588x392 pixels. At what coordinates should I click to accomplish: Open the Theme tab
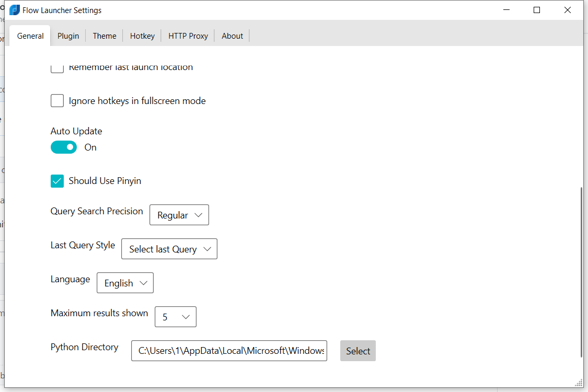(x=105, y=36)
